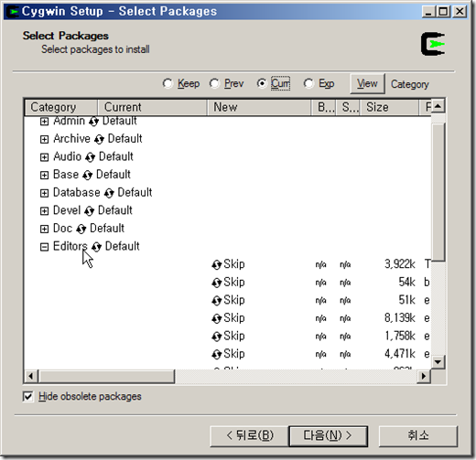Click the Cygwin logo in the header

click(433, 44)
